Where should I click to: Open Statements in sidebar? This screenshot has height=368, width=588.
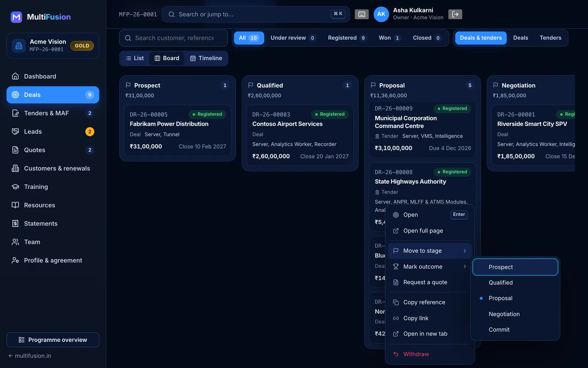(53, 224)
